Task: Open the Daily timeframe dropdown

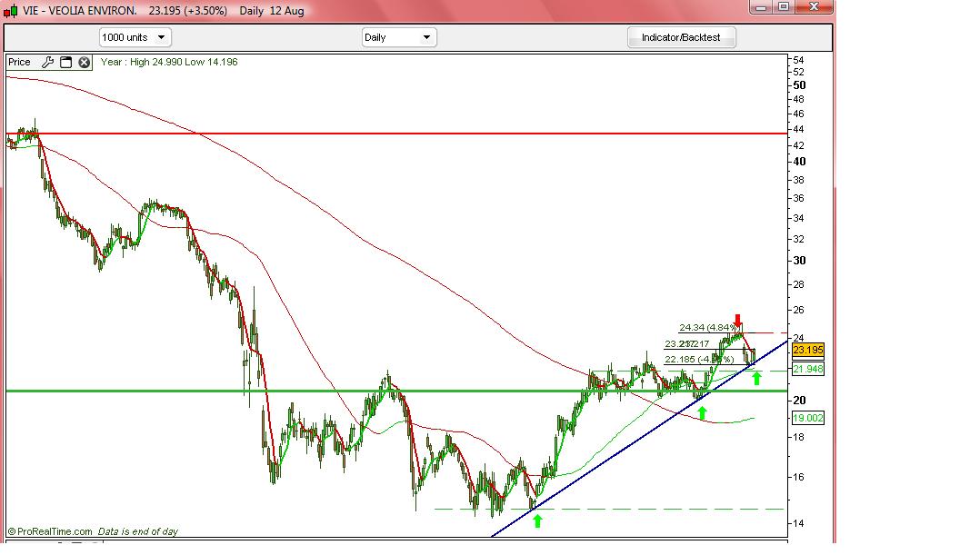Action: point(399,37)
